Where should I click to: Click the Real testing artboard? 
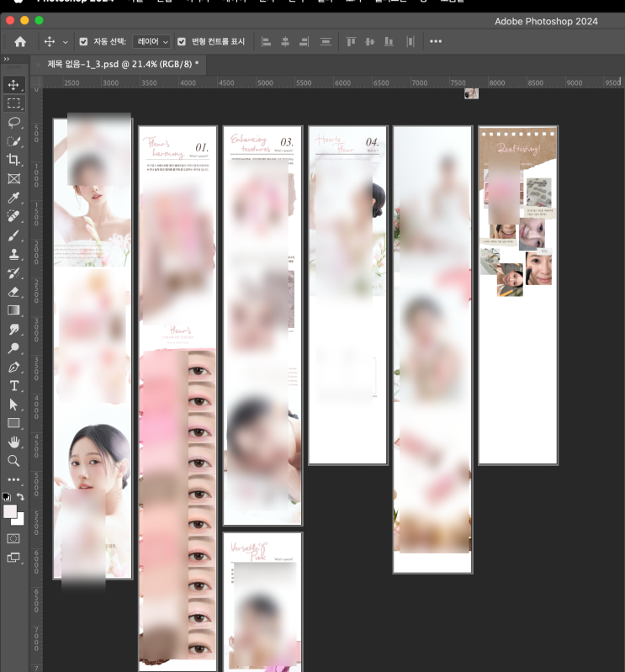pyautogui.click(x=518, y=295)
